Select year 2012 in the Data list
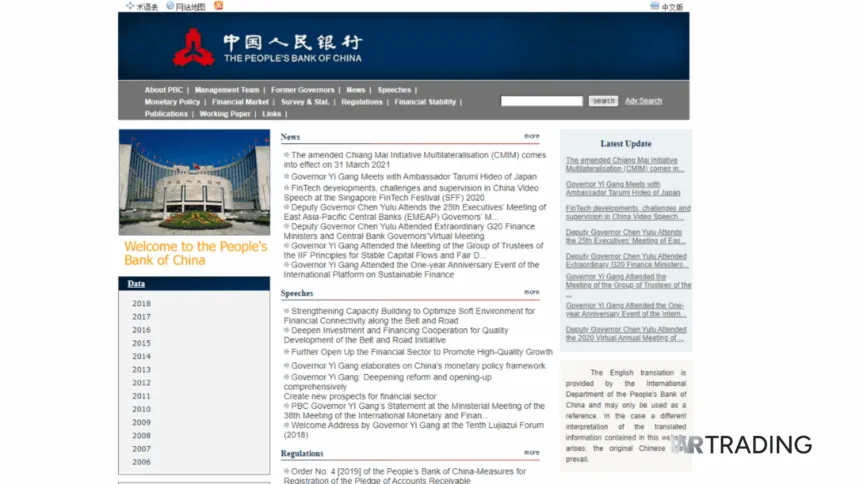Viewport: 860px width, 484px height. click(142, 383)
